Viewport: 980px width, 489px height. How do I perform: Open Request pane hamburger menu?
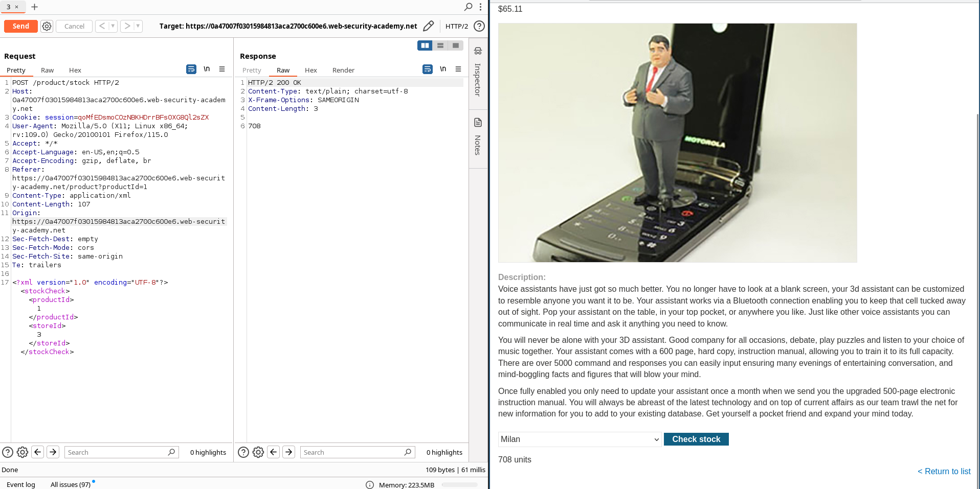pos(222,69)
